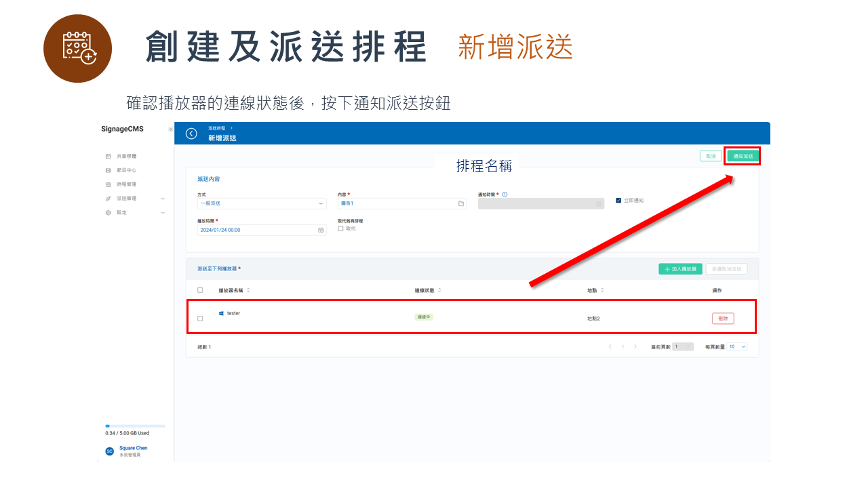Click the 0.34 / 5.00 GB storage usage bar
868x488 pixels.
(x=134, y=426)
